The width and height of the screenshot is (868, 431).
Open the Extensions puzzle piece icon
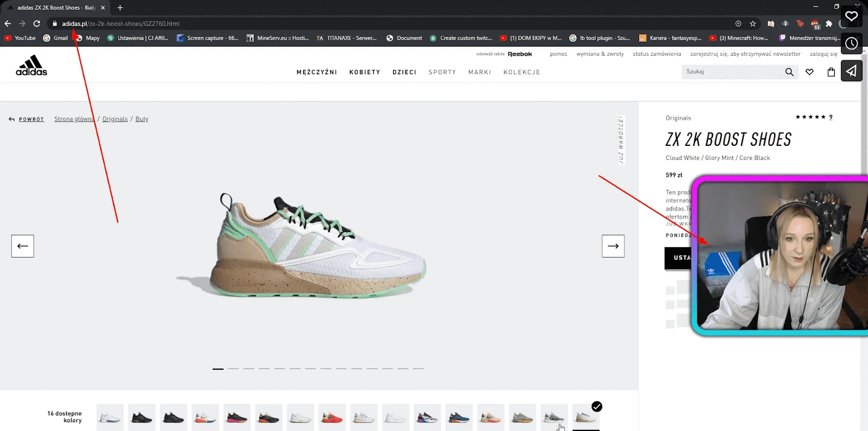829,23
